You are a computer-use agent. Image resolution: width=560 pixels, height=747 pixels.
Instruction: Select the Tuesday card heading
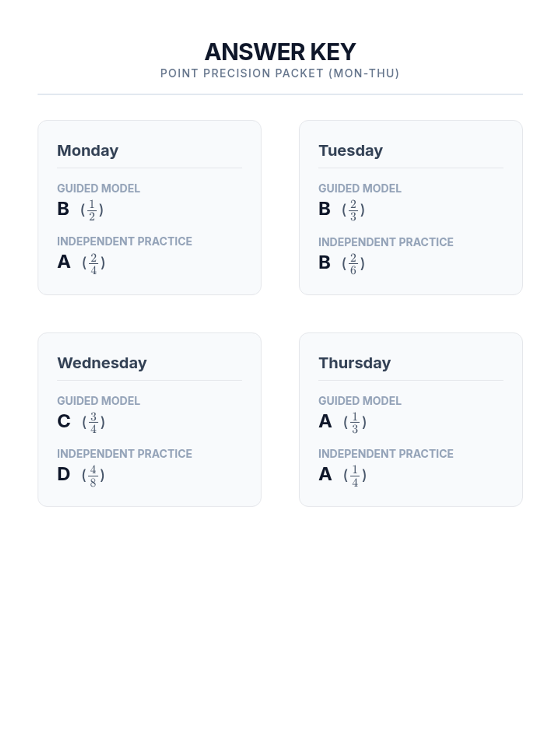350,150
